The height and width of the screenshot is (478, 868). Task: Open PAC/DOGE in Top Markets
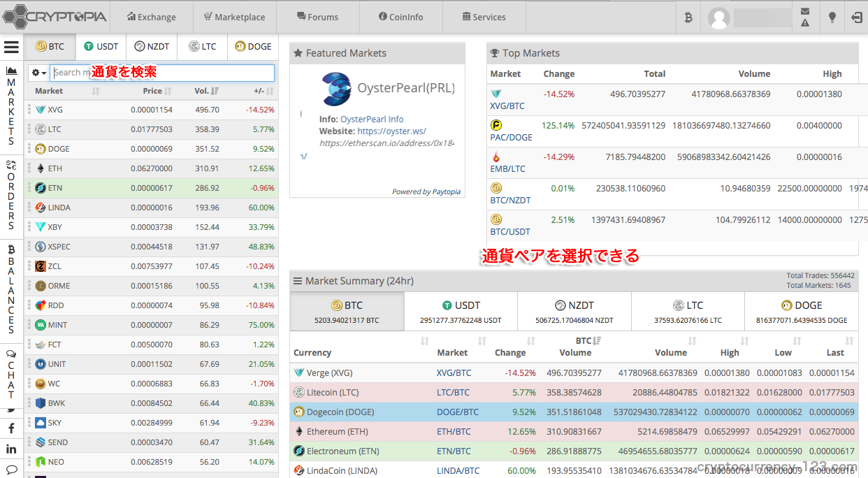tap(511, 138)
